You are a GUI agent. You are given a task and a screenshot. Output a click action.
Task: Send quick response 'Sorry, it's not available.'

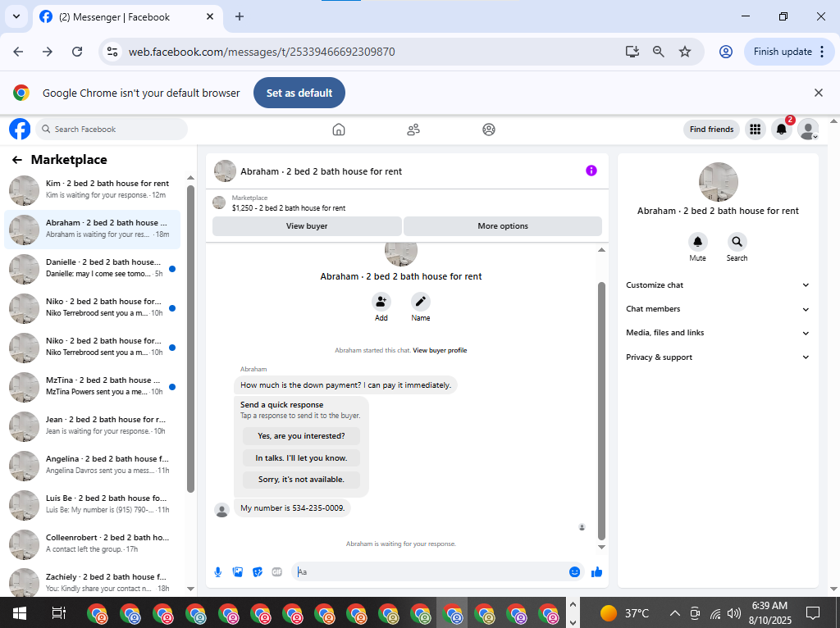pos(301,479)
